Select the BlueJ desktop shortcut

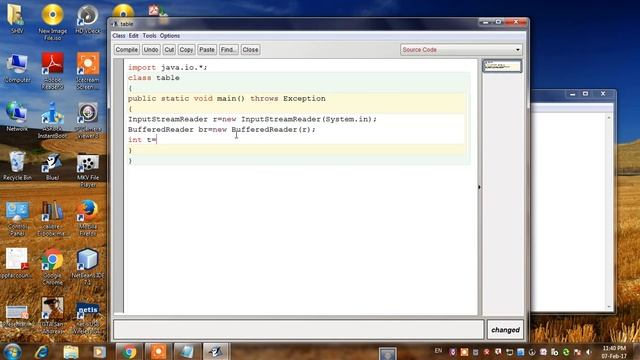[52, 166]
